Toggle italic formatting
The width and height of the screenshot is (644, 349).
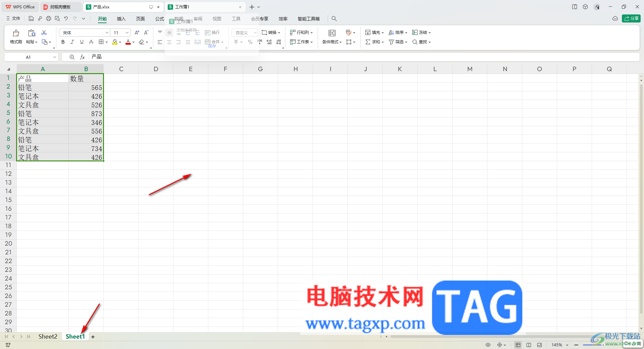coord(72,42)
